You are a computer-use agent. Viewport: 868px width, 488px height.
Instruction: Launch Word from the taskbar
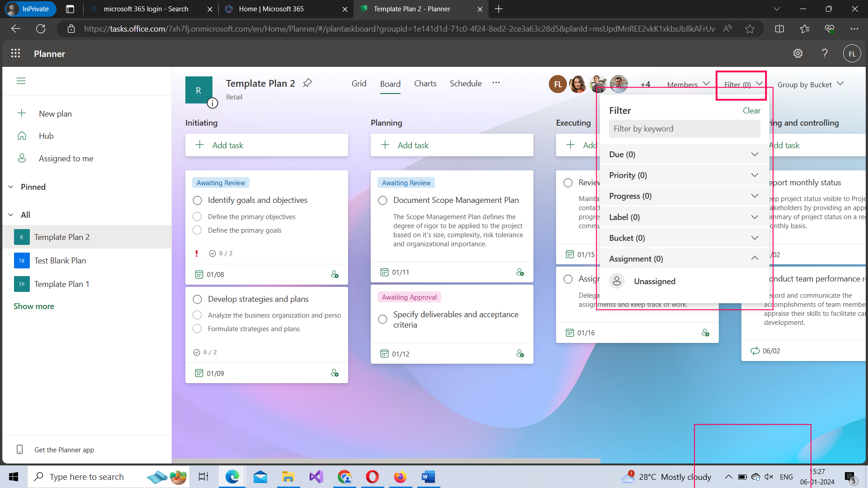428,477
